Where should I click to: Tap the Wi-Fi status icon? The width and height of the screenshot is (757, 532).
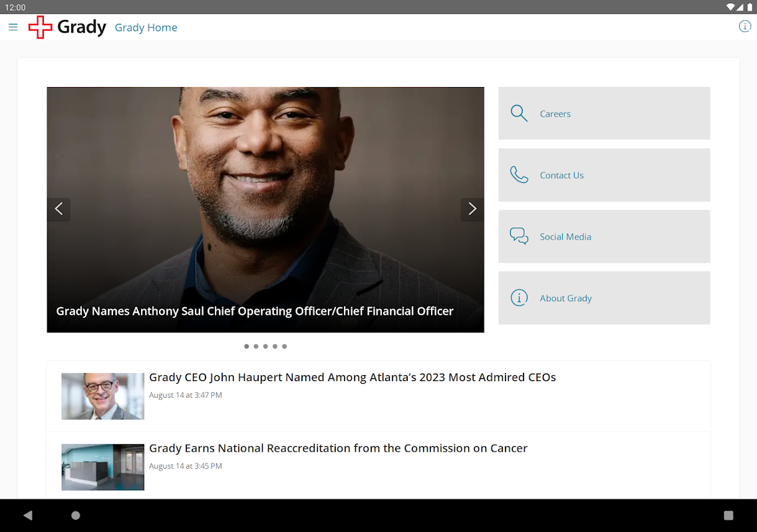(x=730, y=7)
